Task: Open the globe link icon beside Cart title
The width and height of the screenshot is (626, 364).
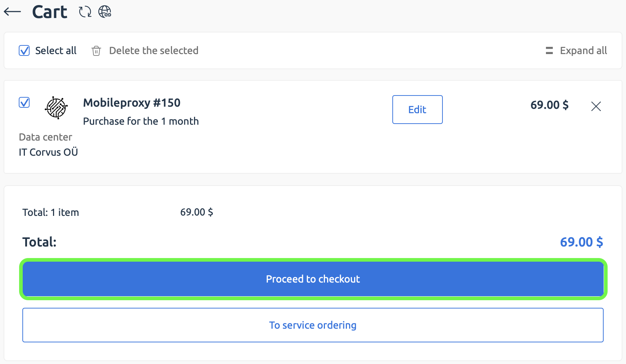Action: pyautogui.click(x=105, y=12)
